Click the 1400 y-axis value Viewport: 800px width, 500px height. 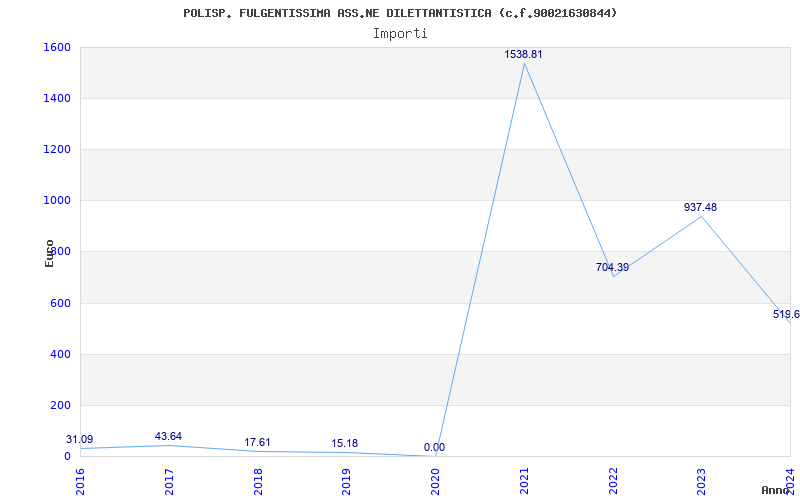coord(57,98)
